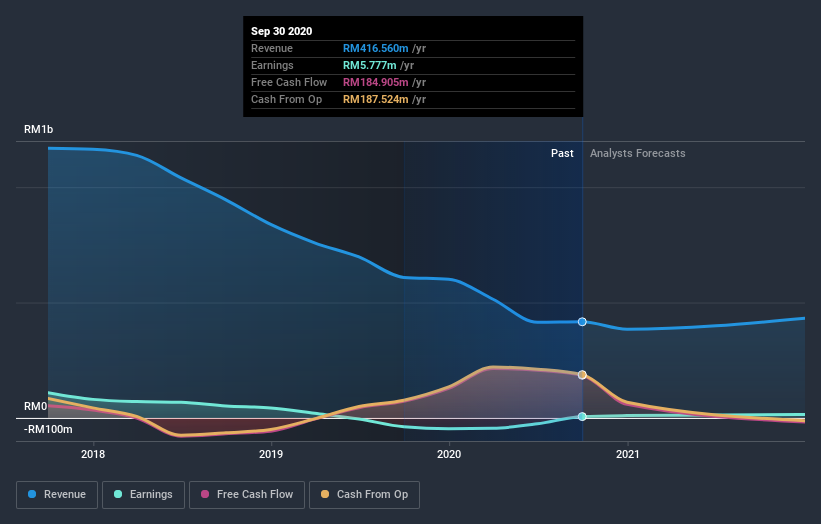
Task: Click the Cash From Op tooltip row label
Action: coord(286,99)
